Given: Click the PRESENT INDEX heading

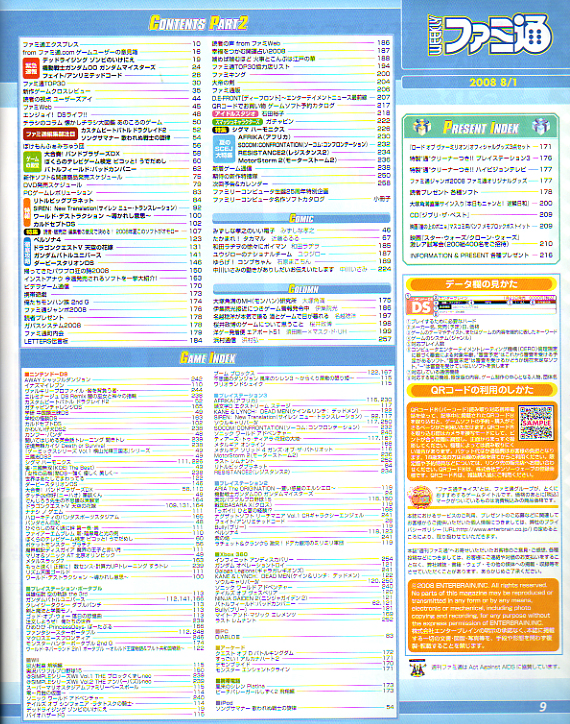Looking at the screenshot, I should pyautogui.click(x=481, y=127).
